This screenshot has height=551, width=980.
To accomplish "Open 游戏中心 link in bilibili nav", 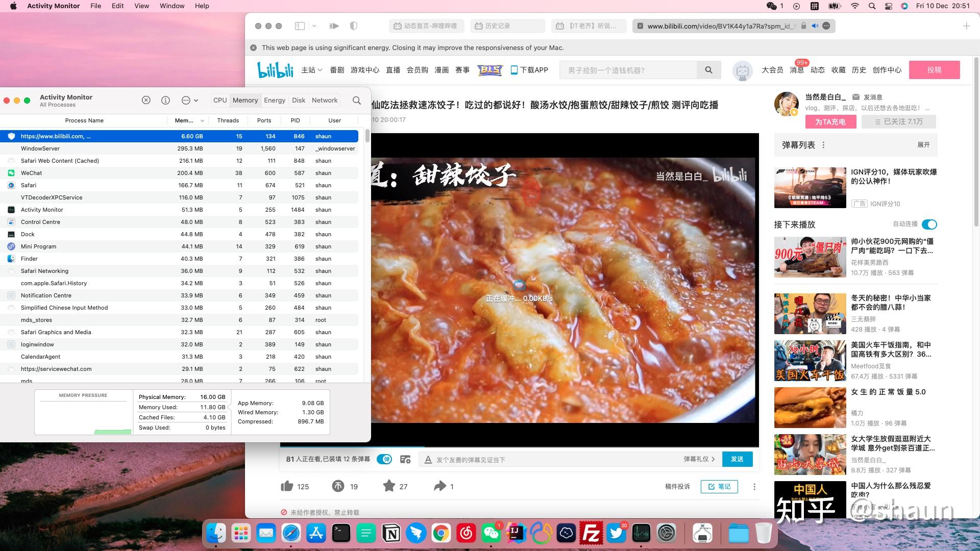I will pyautogui.click(x=364, y=70).
